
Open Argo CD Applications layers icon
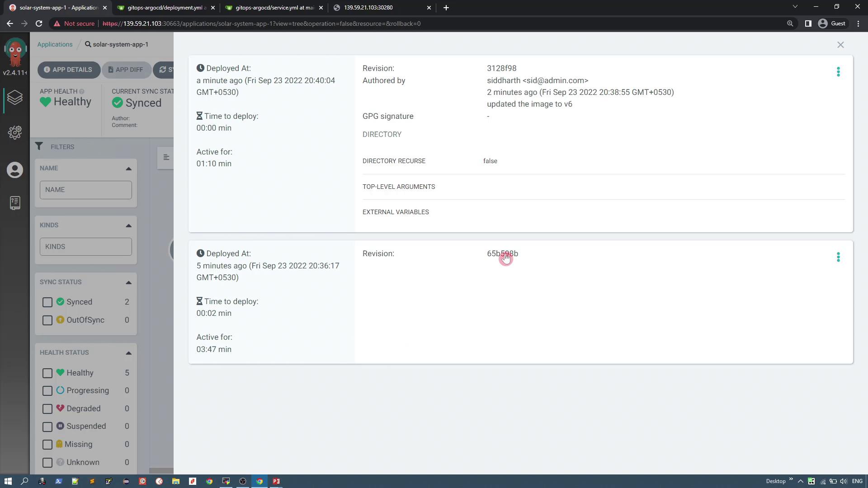[15, 98]
